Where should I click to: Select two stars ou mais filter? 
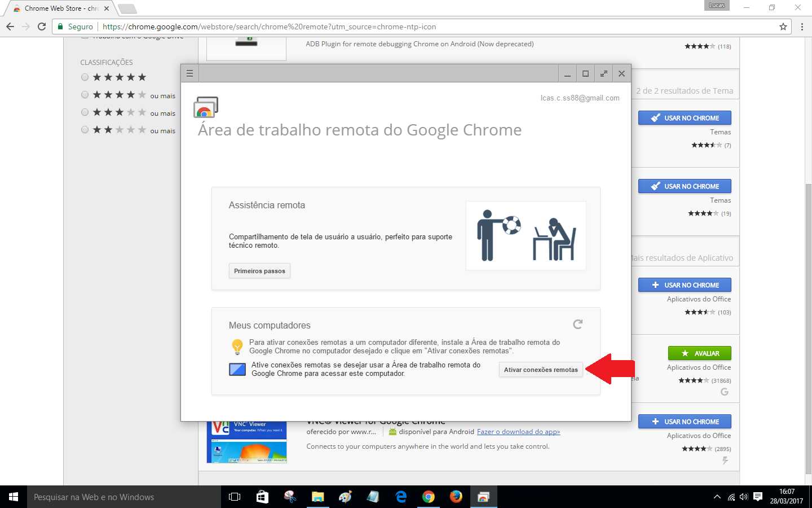click(85, 130)
